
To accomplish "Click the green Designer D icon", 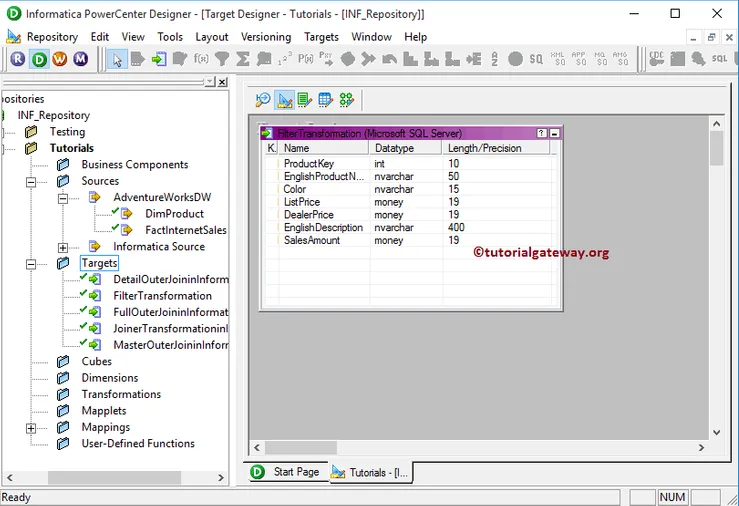I will pyautogui.click(x=39, y=59).
